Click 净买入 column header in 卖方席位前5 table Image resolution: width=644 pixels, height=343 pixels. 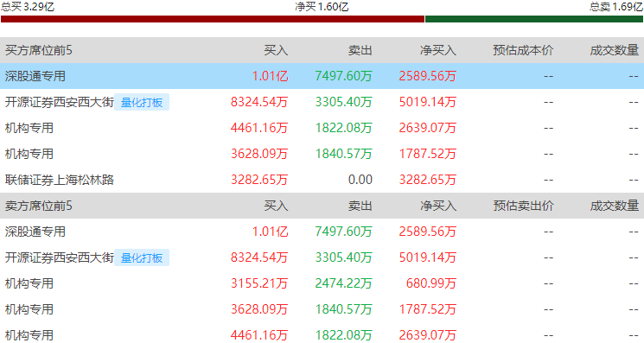(438, 206)
